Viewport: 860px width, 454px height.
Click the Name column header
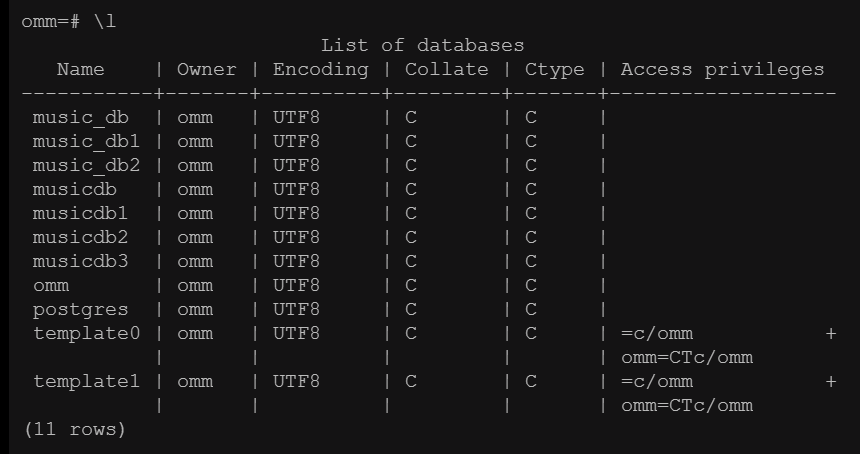(x=81, y=70)
